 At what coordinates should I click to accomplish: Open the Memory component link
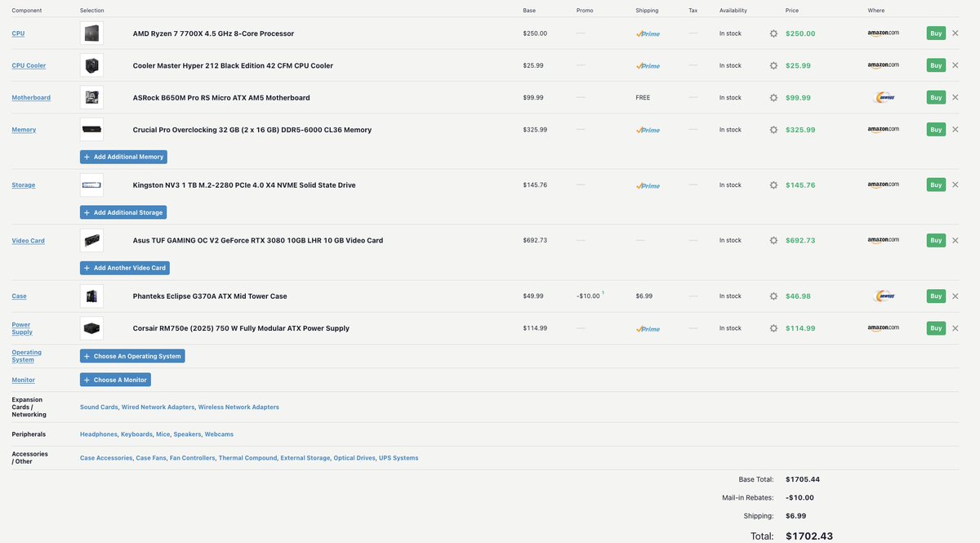pyautogui.click(x=24, y=130)
